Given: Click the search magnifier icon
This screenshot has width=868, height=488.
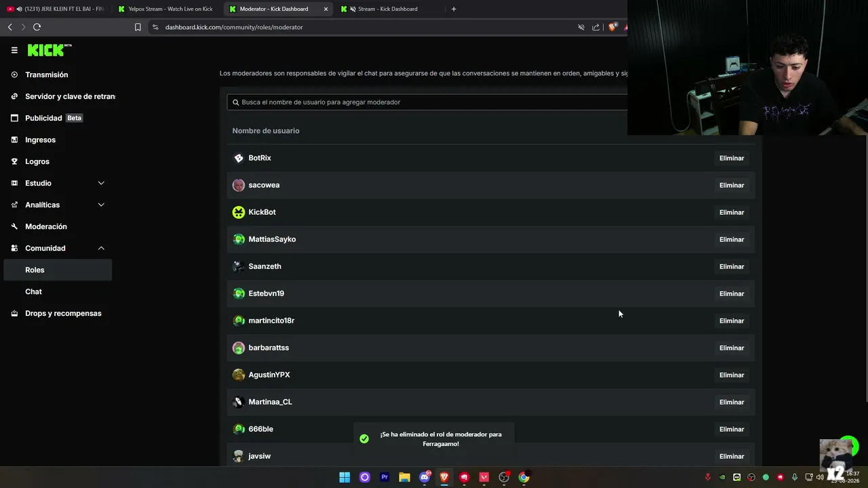Looking at the screenshot, I should pos(236,102).
